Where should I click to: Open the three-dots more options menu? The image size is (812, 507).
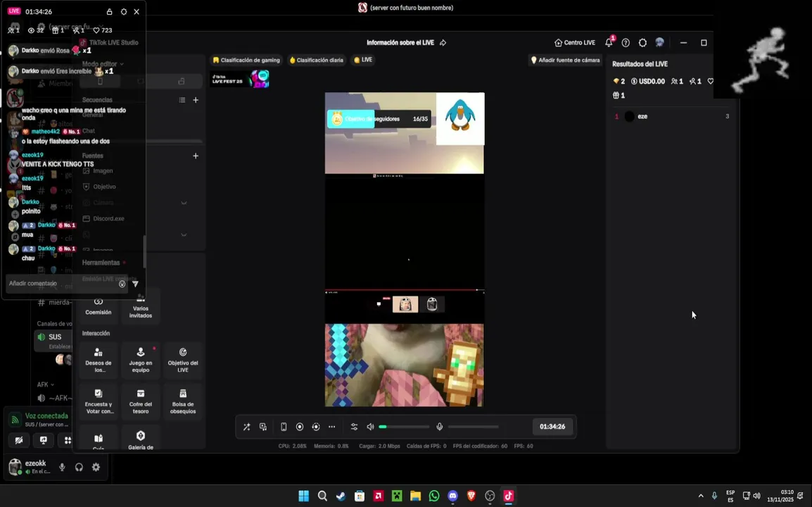(332, 427)
